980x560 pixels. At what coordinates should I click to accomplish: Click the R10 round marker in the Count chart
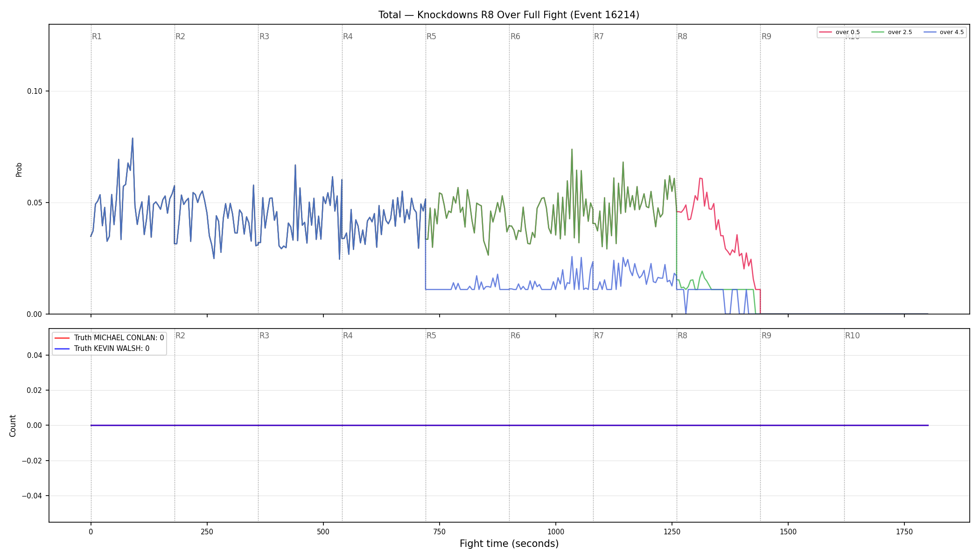pyautogui.click(x=852, y=336)
